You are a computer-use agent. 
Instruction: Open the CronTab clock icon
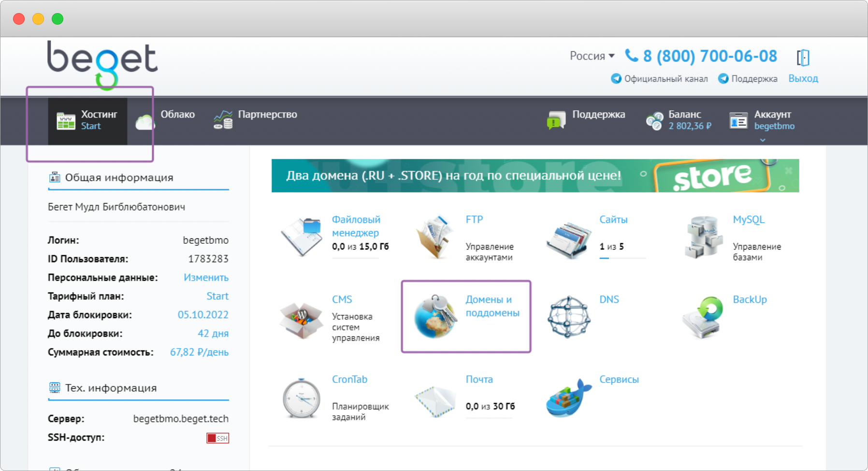click(x=302, y=398)
